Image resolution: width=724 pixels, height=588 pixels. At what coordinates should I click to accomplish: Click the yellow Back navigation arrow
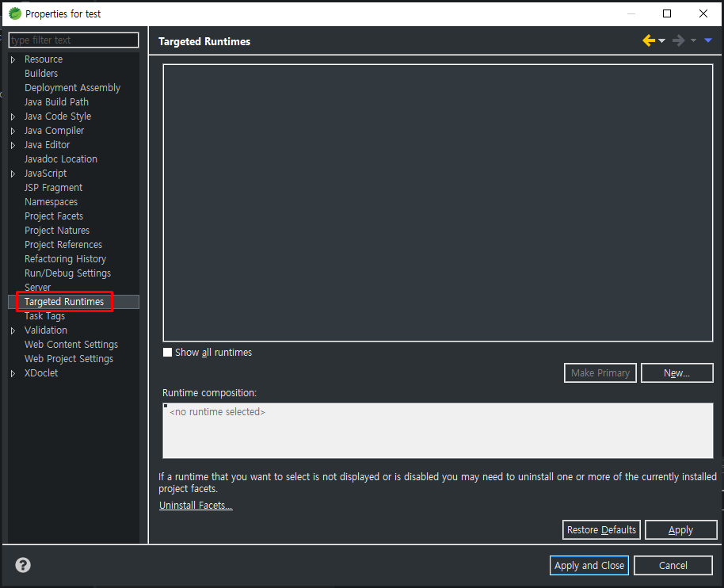(x=649, y=40)
